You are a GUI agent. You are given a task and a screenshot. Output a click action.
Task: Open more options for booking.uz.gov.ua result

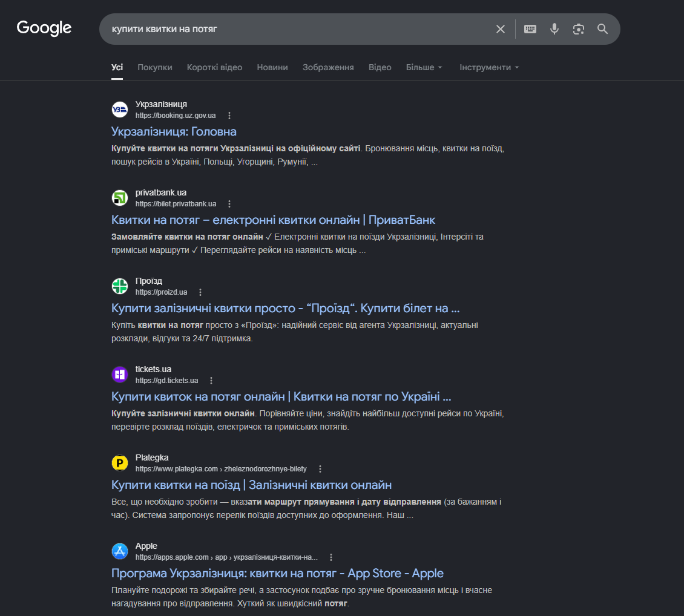tap(229, 116)
